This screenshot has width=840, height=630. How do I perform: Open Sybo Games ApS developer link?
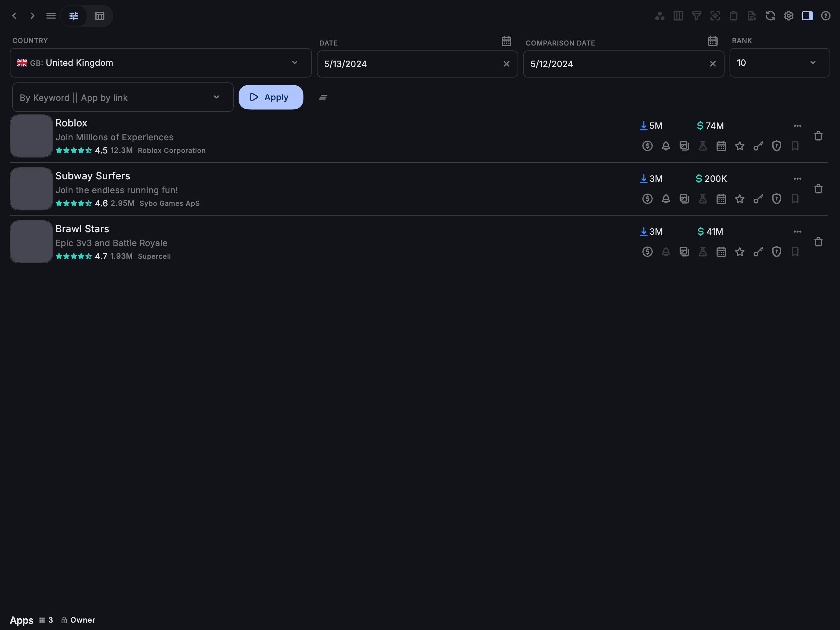pos(169,203)
